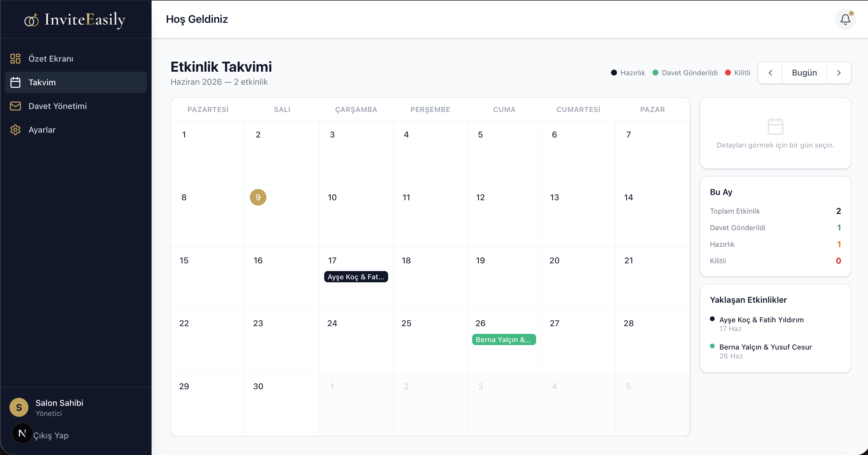This screenshot has height=455, width=868.
Task: Click the 26 Haz date label
Action: (x=731, y=356)
